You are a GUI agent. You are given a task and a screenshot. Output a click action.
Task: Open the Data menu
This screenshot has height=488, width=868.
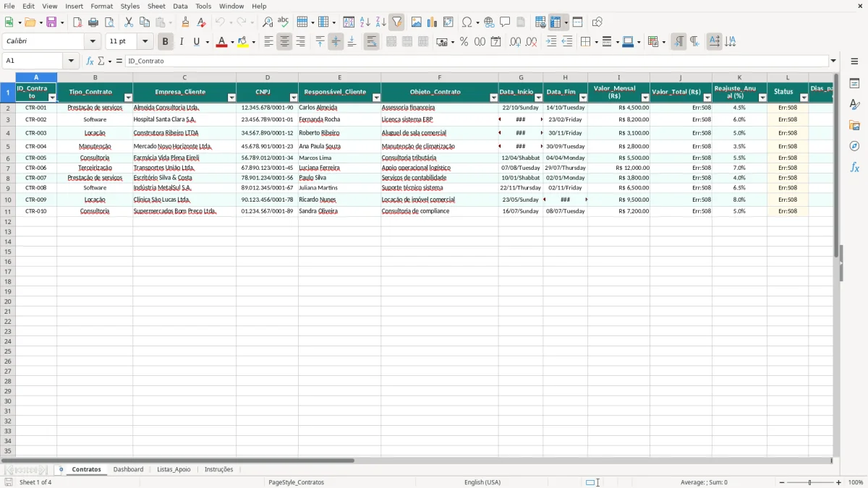[180, 6]
